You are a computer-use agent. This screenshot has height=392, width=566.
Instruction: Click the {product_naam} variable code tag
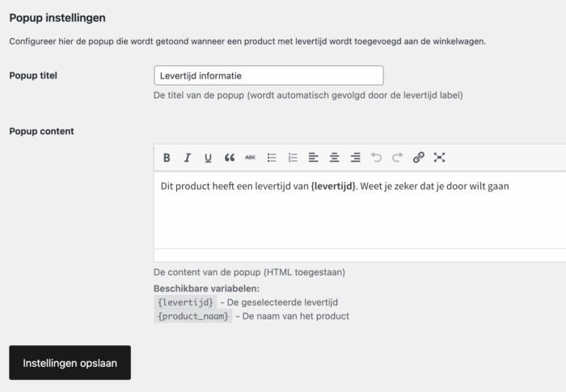[x=192, y=316]
